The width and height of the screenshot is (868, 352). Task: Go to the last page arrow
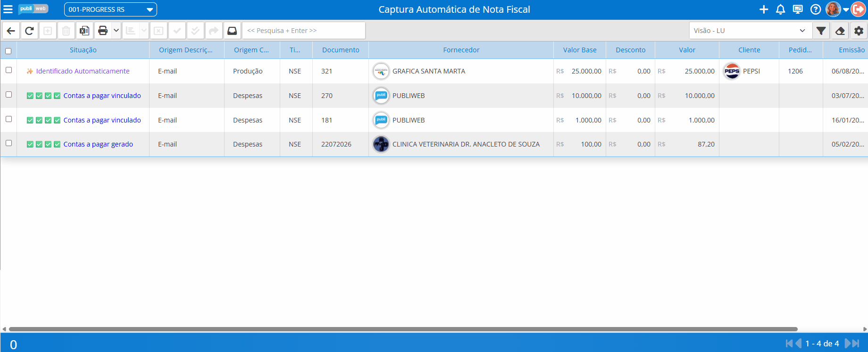[x=856, y=344]
